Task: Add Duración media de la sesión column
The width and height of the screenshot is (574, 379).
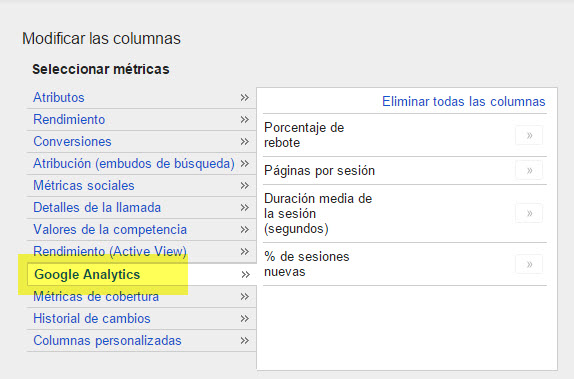Action: (x=529, y=213)
